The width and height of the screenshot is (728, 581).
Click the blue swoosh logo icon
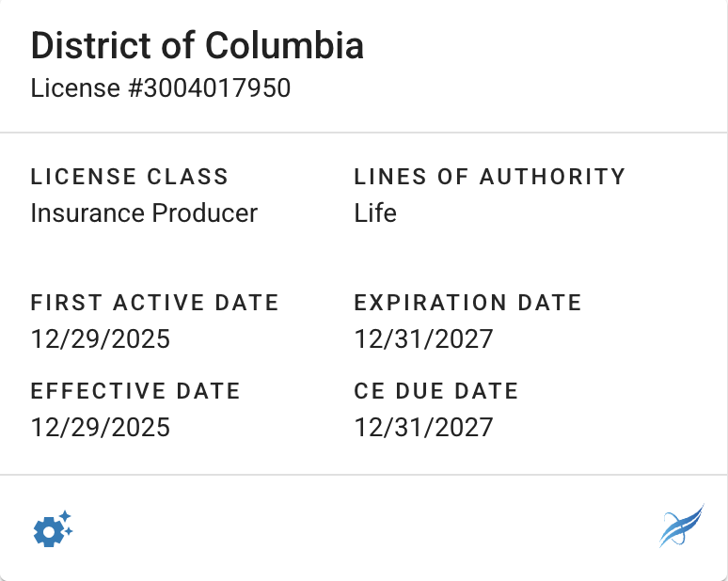click(x=681, y=526)
